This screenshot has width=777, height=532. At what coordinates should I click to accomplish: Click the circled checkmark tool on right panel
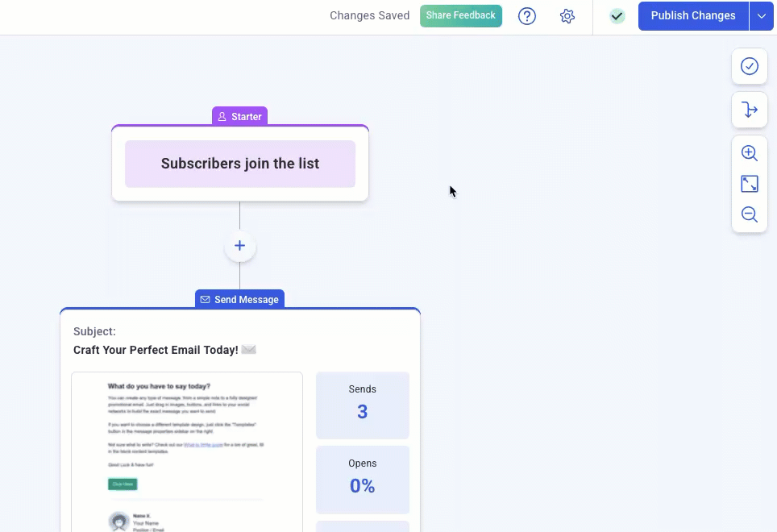750,66
